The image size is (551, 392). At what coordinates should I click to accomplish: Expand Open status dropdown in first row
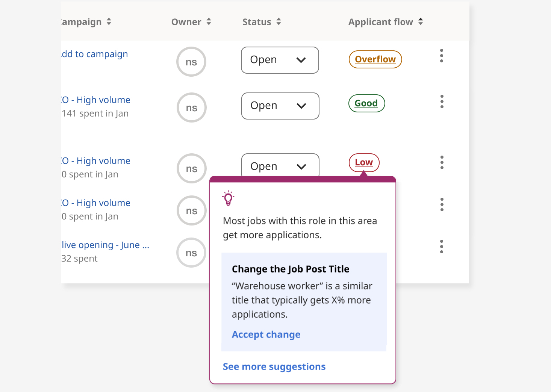[x=280, y=60]
